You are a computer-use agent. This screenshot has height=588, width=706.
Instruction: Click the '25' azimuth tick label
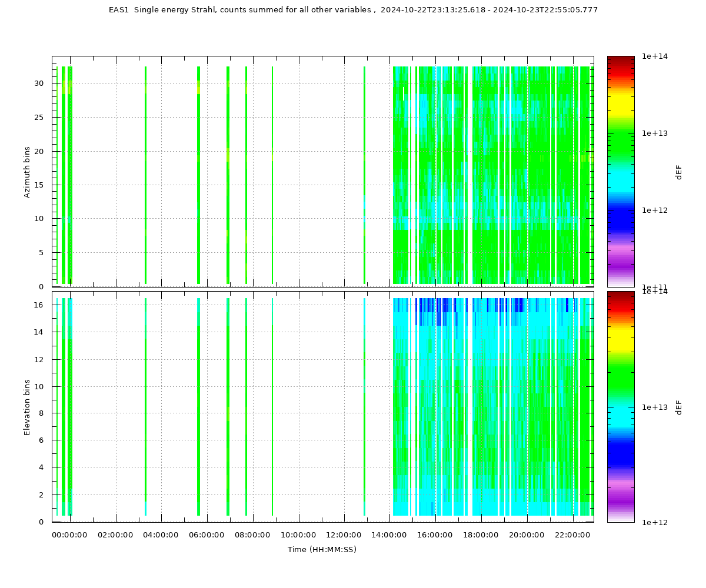pos(39,117)
